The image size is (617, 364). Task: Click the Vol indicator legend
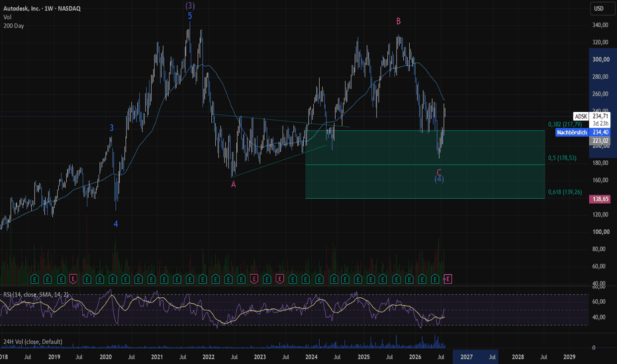click(7, 17)
